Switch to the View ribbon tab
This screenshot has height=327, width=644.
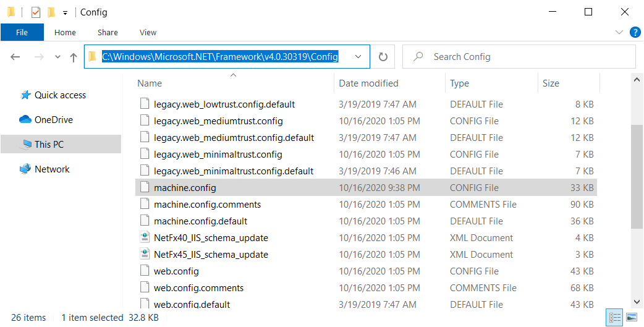(148, 32)
